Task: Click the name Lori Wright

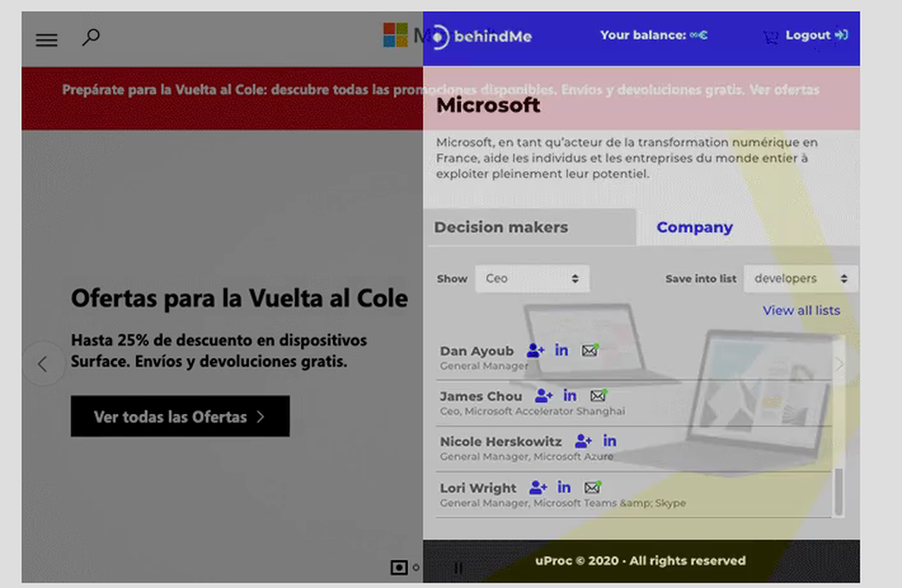Action: 478,489
